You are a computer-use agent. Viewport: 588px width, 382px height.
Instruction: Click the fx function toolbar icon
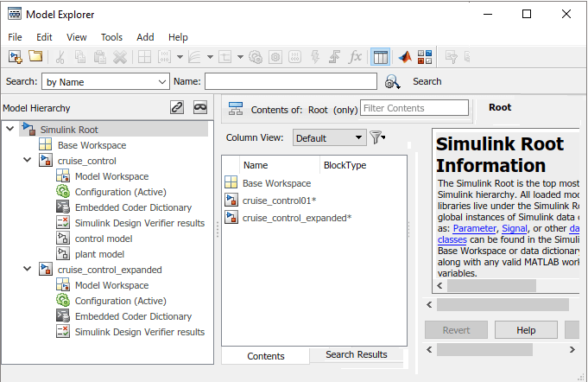pyautogui.click(x=355, y=57)
